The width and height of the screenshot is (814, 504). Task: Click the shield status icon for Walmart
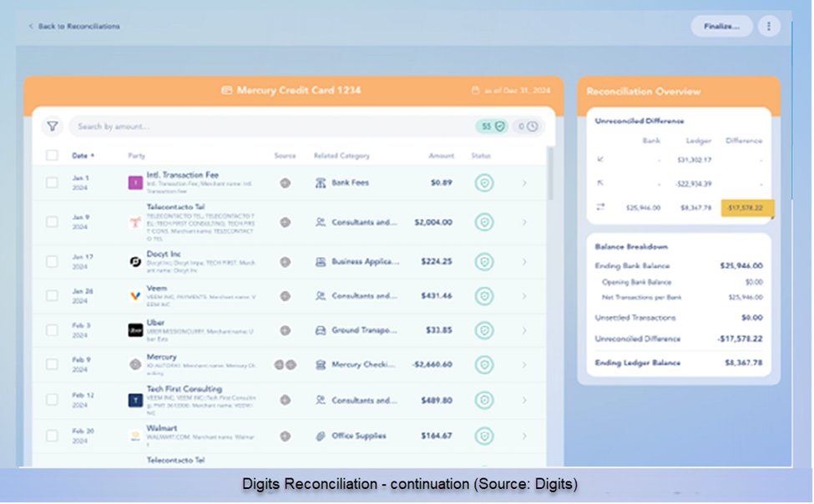pos(484,436)
